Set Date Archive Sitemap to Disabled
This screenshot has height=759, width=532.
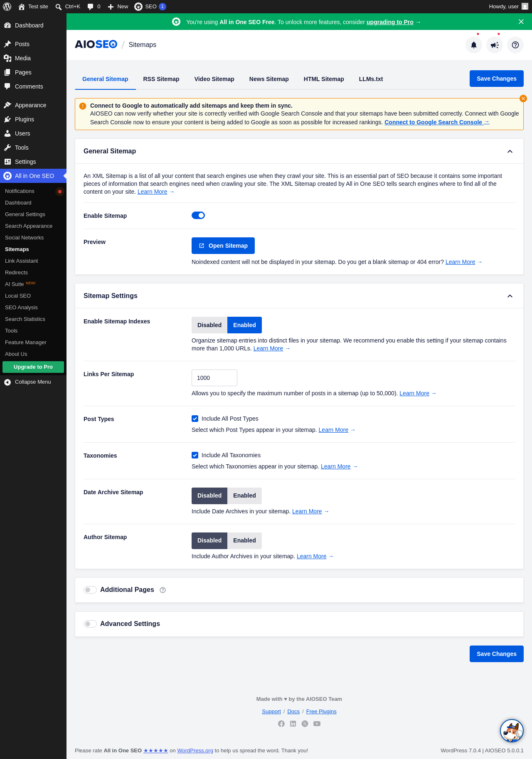[209, 495]
